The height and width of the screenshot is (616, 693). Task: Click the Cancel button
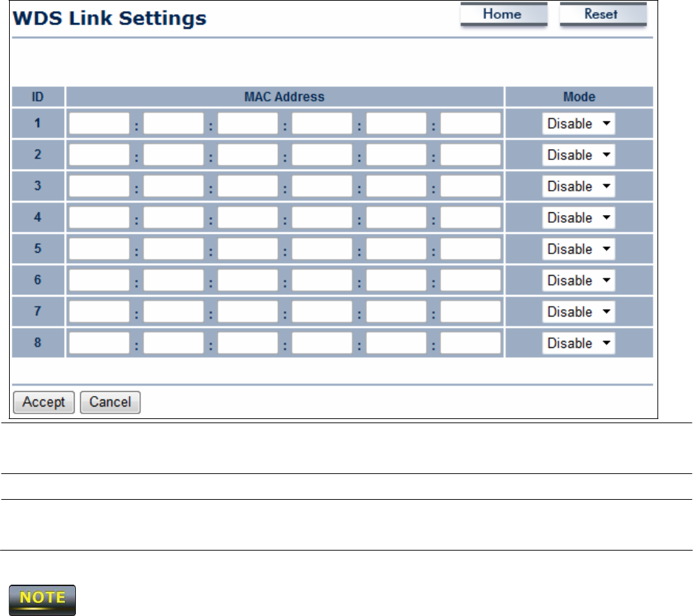pyautogui.click(x=110, y=402)
